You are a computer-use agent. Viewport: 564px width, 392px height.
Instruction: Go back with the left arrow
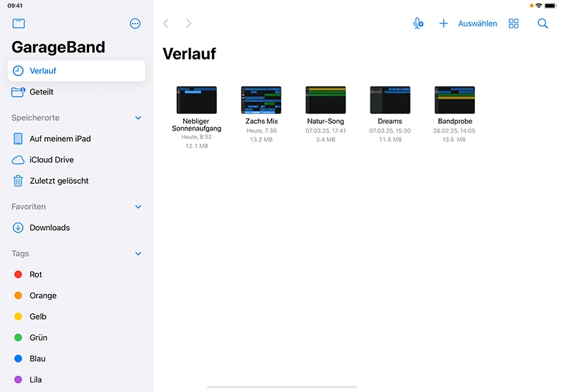[x=166, y=24]
